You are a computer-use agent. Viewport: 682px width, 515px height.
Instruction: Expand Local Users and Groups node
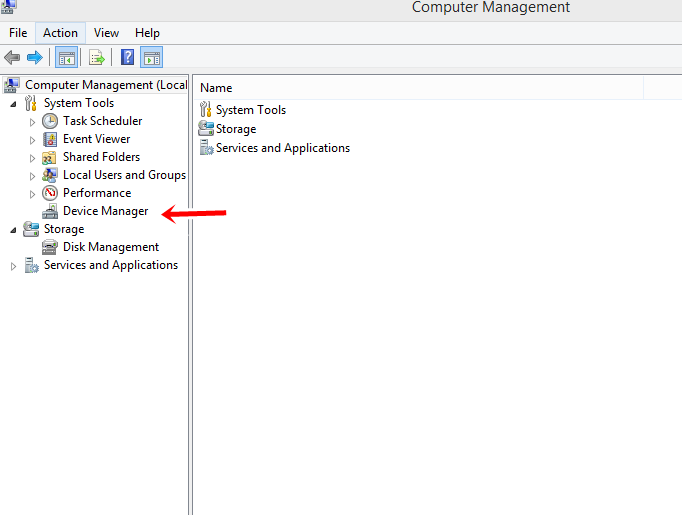32,176
